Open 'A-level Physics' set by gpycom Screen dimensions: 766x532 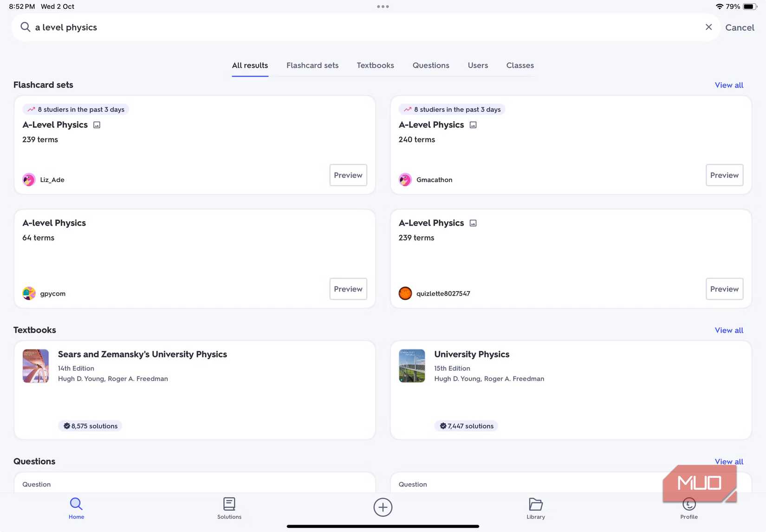point(54,223)
